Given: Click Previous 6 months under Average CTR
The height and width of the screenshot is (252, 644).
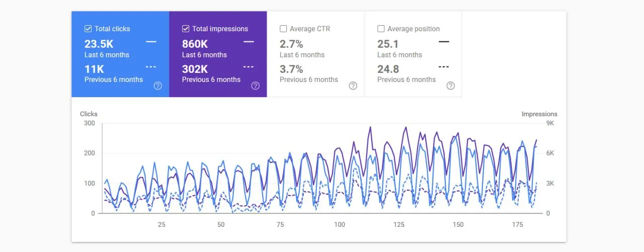Looking at the screenshot, I should (x=309, y=79).
